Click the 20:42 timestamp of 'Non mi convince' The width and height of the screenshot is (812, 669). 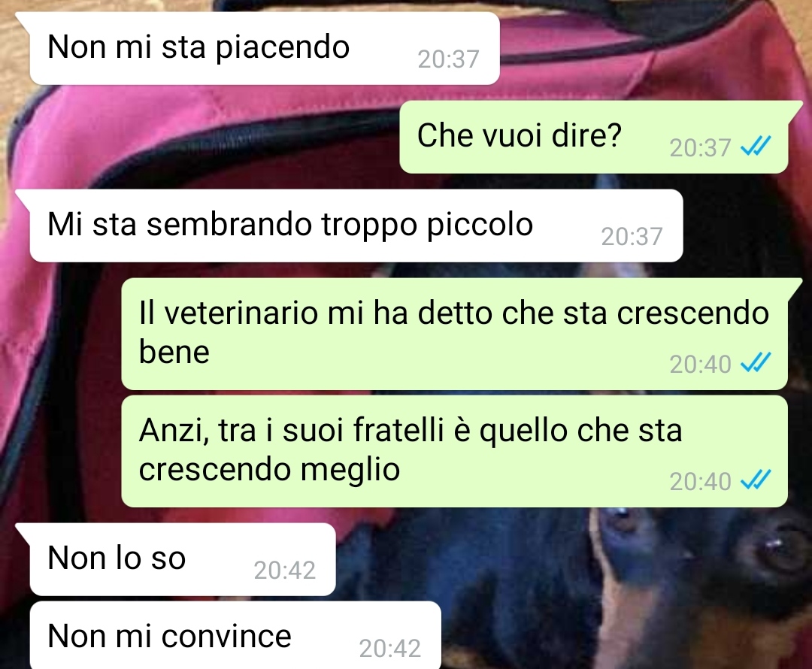pos(390,649)
